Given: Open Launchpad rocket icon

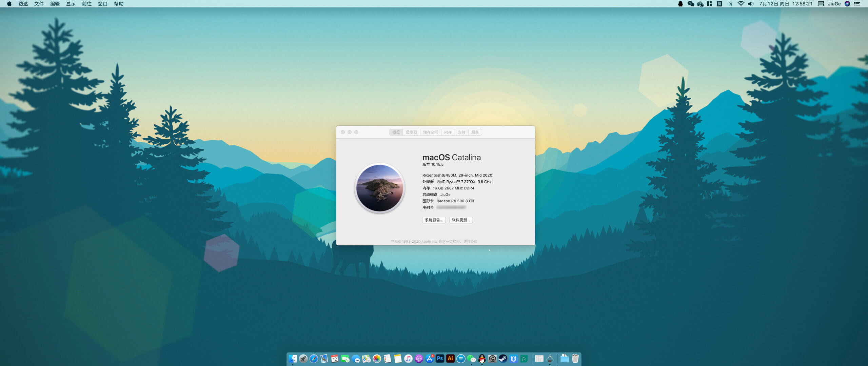Looking at the screenshot, I should [303, 359].
